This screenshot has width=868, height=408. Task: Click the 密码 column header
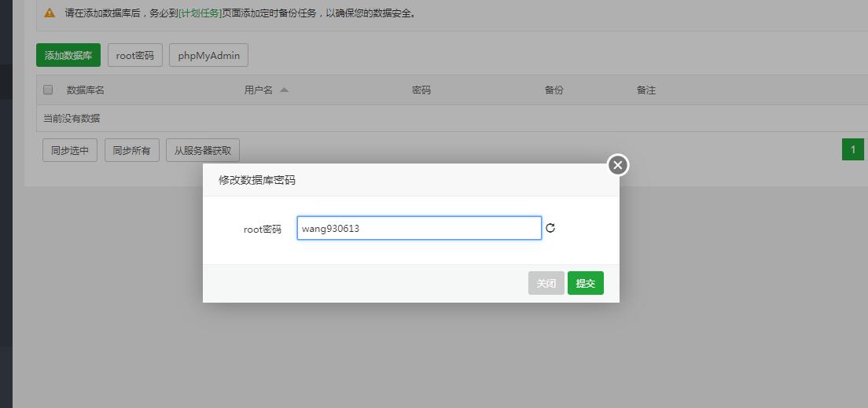(421, 90)
